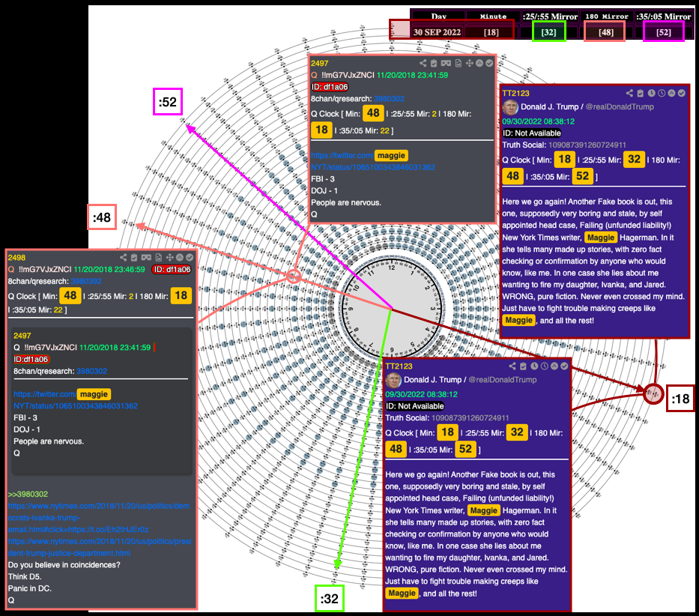Open the nytimes democrats-ivanka-trump-email link
Viewport: 699px width, 616px height.
point(99,518)
